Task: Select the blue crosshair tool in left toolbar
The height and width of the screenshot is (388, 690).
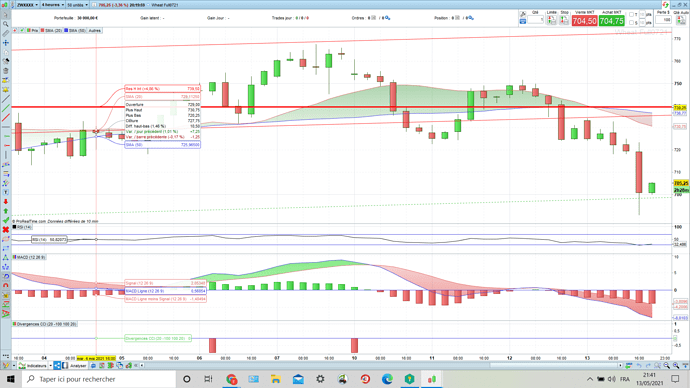Action: [6, 43]
